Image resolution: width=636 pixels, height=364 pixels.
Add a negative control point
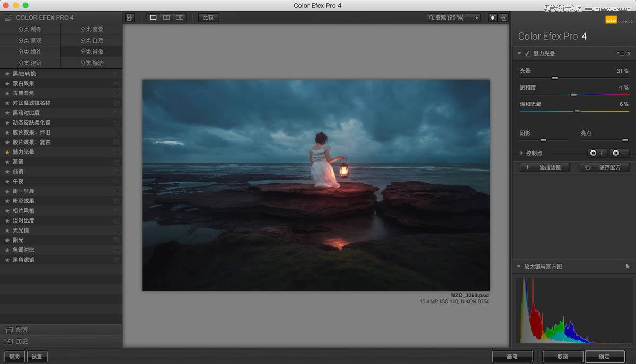(620, 153)
